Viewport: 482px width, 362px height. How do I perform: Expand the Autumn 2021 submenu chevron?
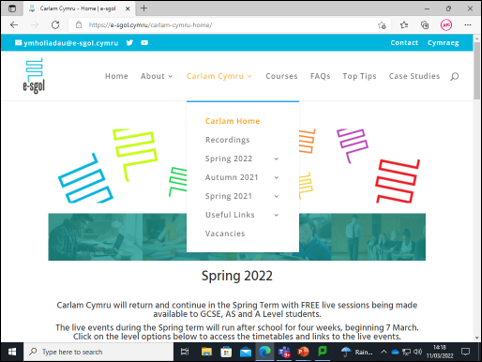pos(276,178)
